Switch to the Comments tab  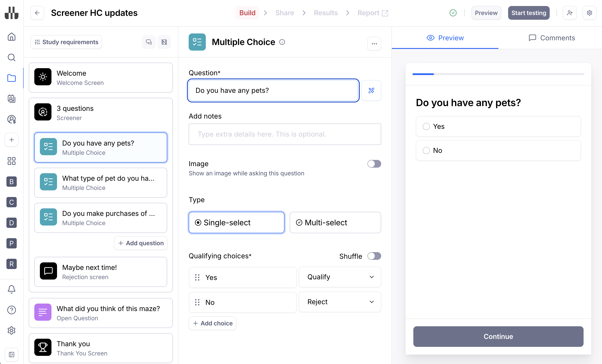(552, 38)
